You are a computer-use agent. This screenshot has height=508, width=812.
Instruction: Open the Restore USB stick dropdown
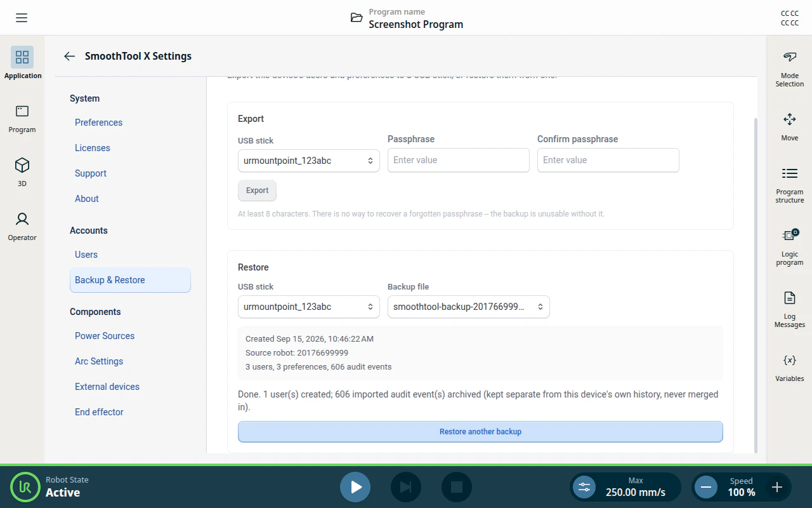pos(309,307)
